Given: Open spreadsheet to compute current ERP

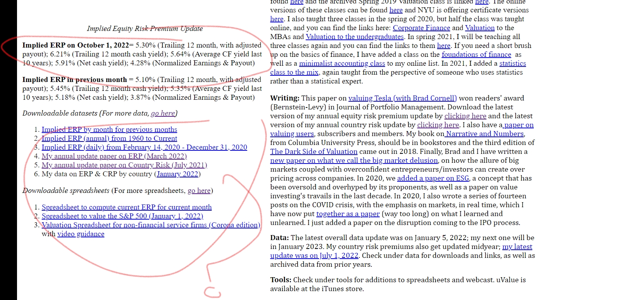Looking at the screenshot, I should (x=127, y=207).
